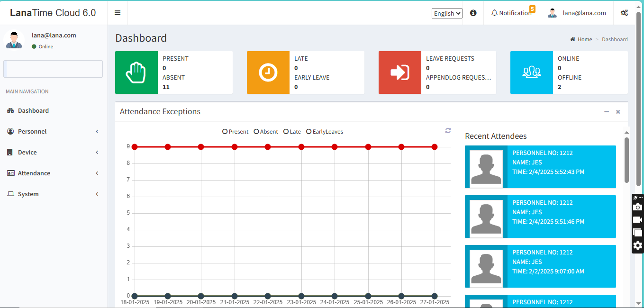Screen dimensions: 644x308
Task: Click the Recent Attendees scrollbar thumb
Action: click(626, 160)
